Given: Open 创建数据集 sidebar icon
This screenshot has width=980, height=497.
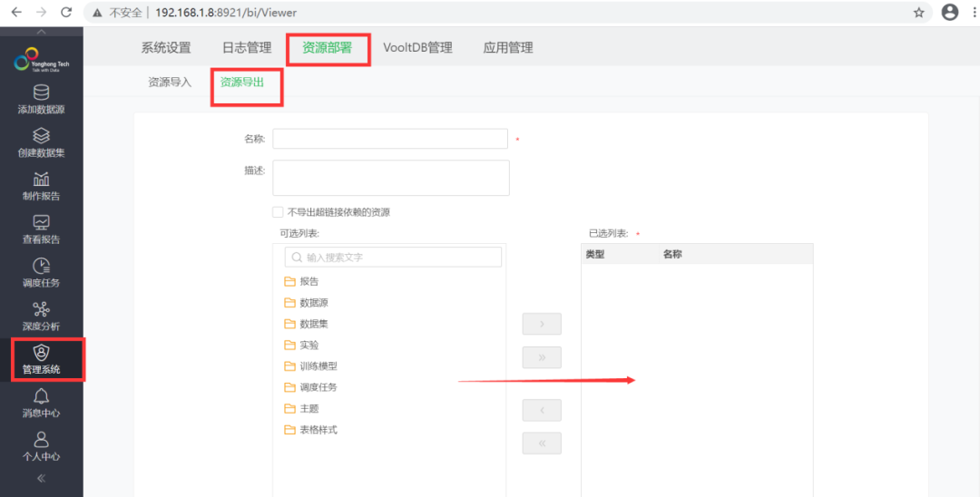Looking at the screenshot, I should click(x=41, y=143).
